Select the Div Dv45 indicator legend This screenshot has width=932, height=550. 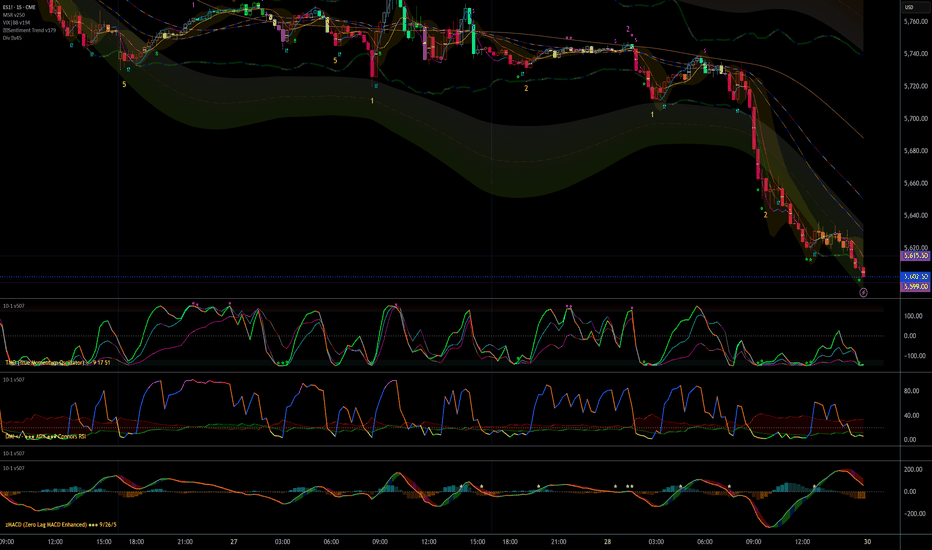click(x=12, y=37)
